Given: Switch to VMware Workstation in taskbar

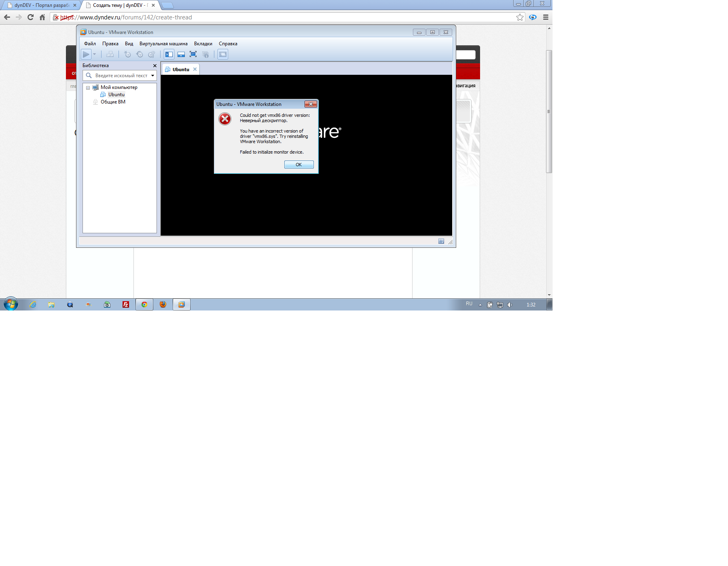Looking at the screenshot, I should pos(182,304).
